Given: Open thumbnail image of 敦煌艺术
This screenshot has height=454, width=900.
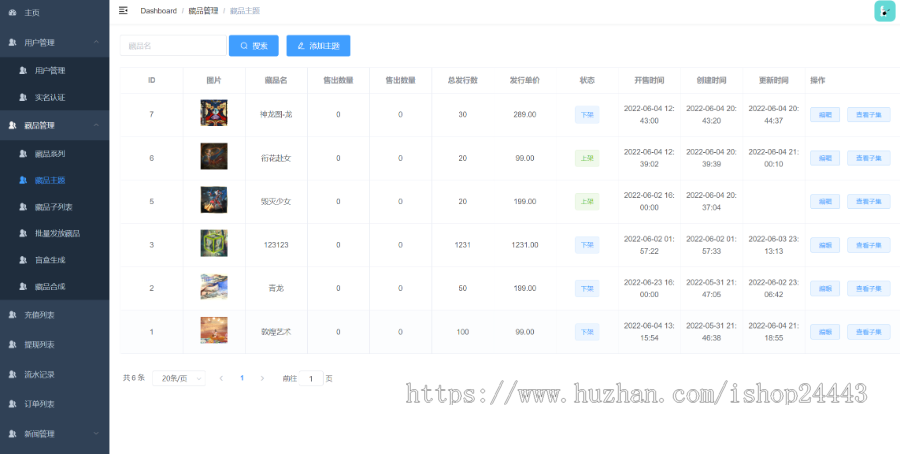Looking at the screenshot, I should pos(214,331).
